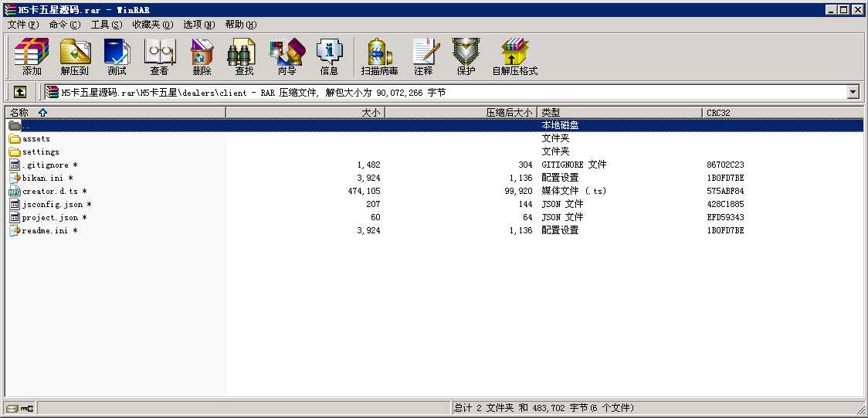Click the 扫描病毒 (Virus scan) icon
The height and width of the screenshot is (418, 868).
click(380, 52)
